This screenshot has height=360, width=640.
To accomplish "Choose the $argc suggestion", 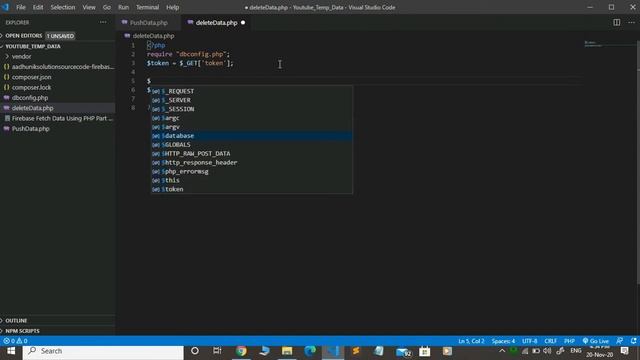I will point(252,118).
